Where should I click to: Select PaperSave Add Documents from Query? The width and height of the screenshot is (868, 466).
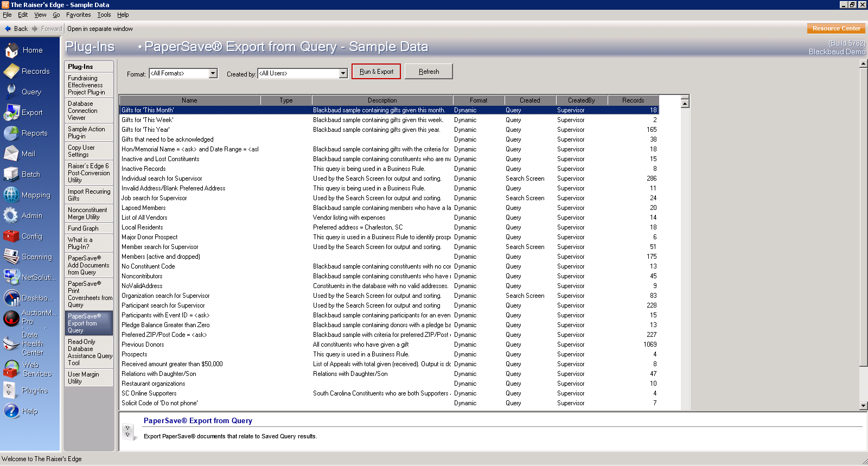click(x=89, y=265)
